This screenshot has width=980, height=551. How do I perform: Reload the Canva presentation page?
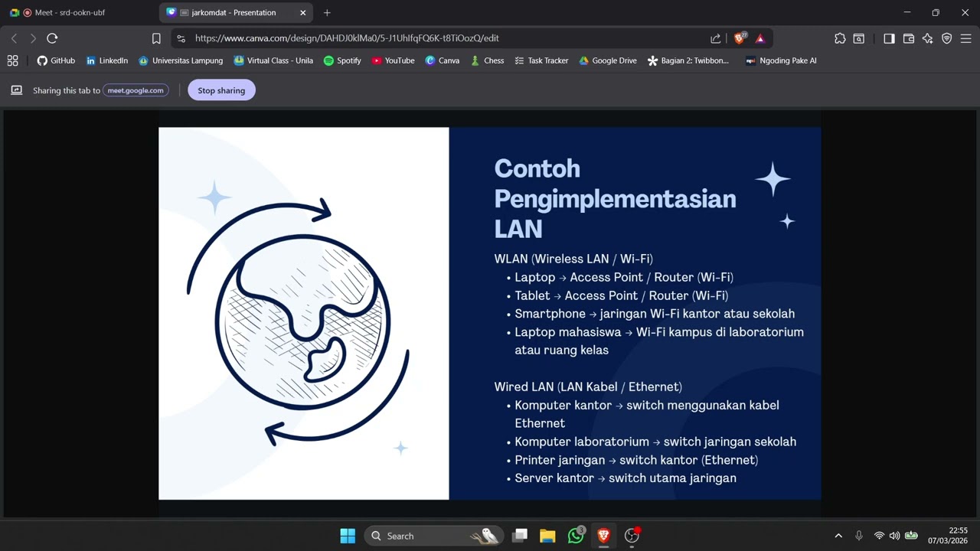tap(52, 38)
